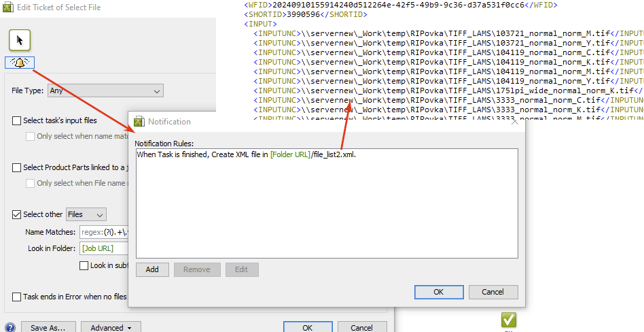Open the Select other Files dropdown

pos(86,214)
